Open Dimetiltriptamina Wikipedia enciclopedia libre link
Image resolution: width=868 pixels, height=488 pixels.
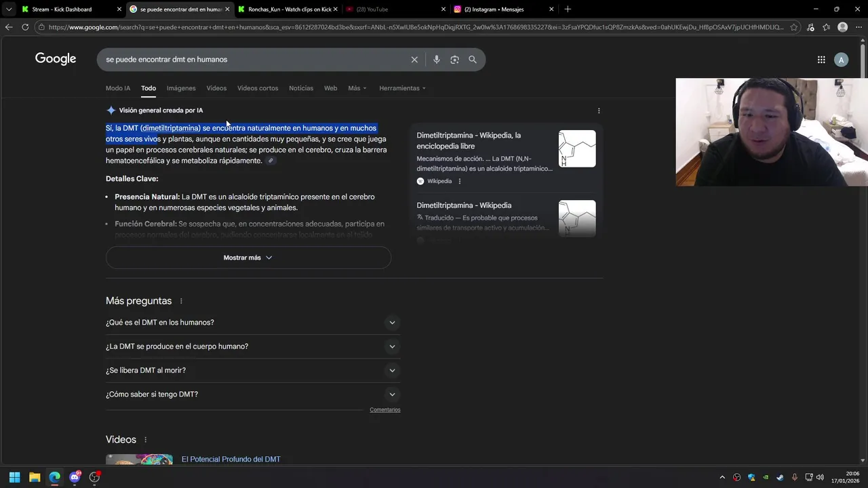(x=469, y=141)
